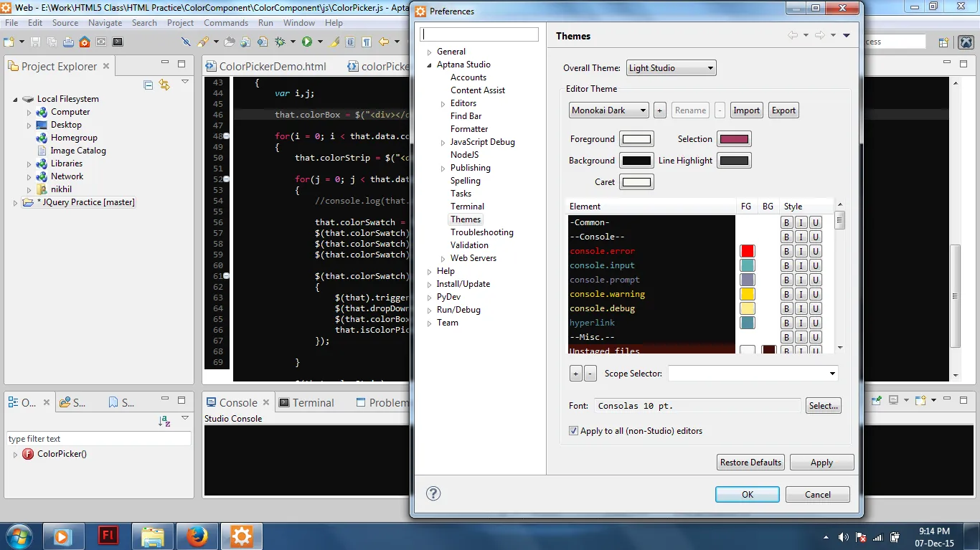Viewport: 980px width, 550px height.
Task: Toggle Bold style for console.error
Action: click(x=786, y=252)
